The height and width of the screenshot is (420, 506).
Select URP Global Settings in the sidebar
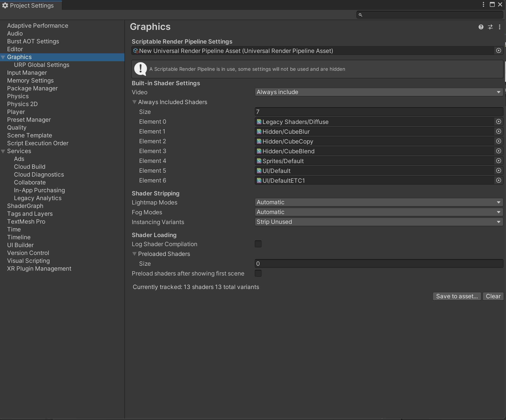(x=42, y=65)
